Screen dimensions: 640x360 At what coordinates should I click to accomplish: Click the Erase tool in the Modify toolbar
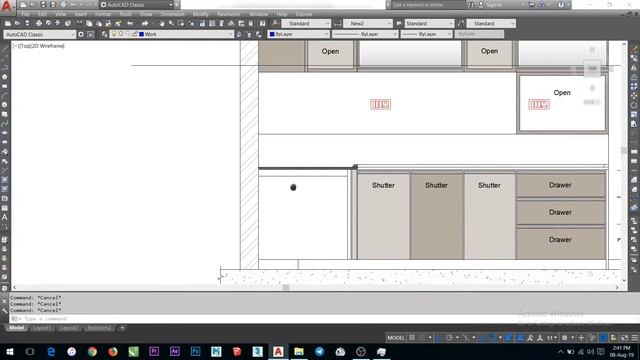634,49
